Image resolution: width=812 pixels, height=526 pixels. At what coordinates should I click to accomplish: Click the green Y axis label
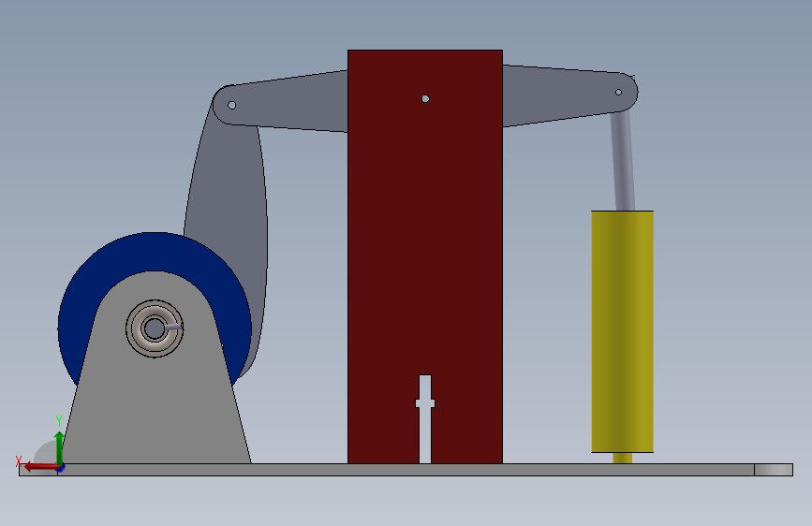59,421
